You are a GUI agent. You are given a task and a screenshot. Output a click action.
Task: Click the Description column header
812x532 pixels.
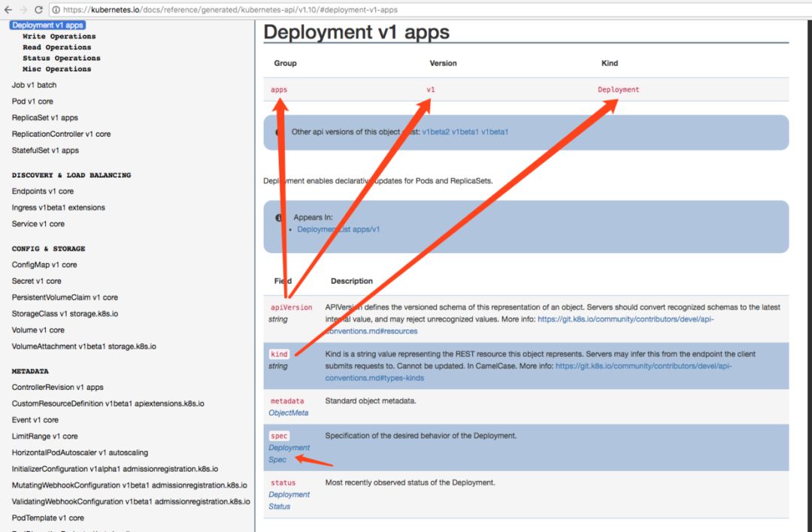click(x=352, y=281)
